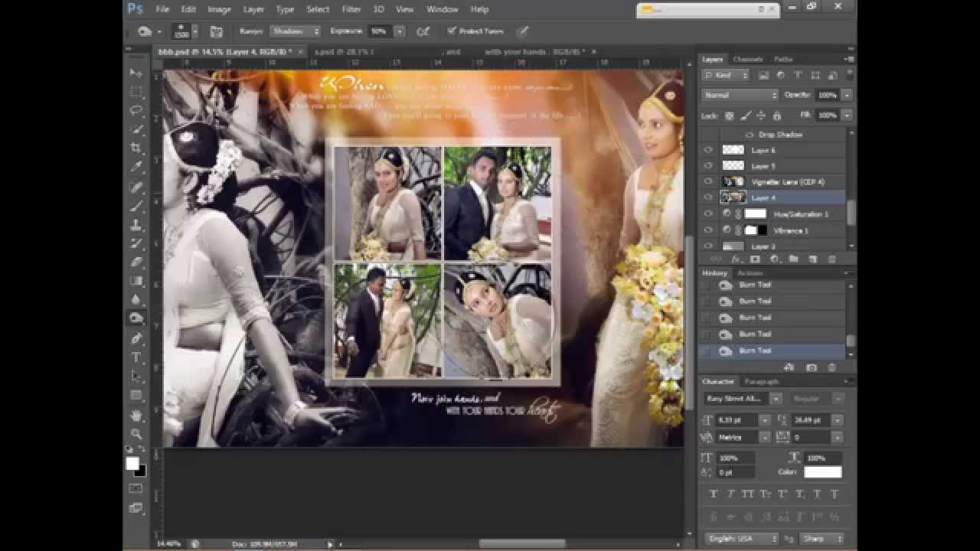The height and width of the screenshot is (551, 980).
Task: Delete current state in History panel
Action: coord(832,368)
